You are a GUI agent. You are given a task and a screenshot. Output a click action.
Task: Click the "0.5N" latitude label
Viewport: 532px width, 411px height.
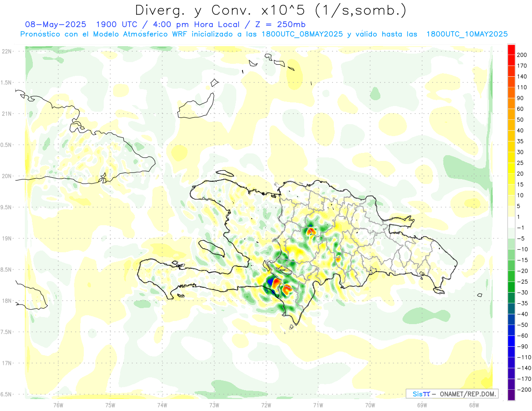tap(6, 145)
